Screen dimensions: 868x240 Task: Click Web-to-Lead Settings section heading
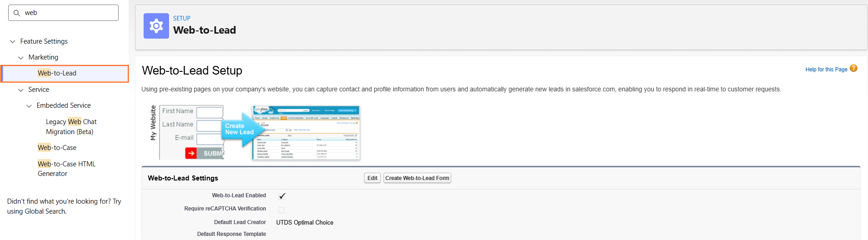pyautogui.click(x=183, y=178)
